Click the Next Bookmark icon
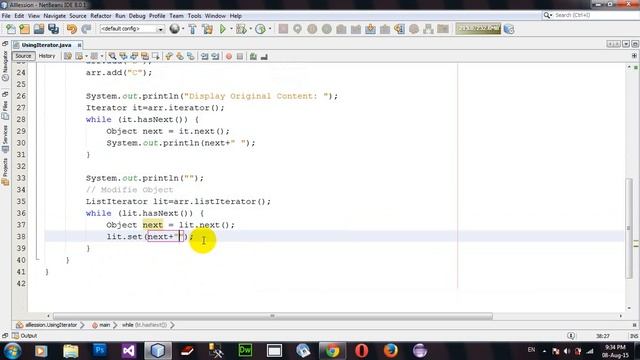The height and width of the screenshot is (360, 640). pos(180,56)
